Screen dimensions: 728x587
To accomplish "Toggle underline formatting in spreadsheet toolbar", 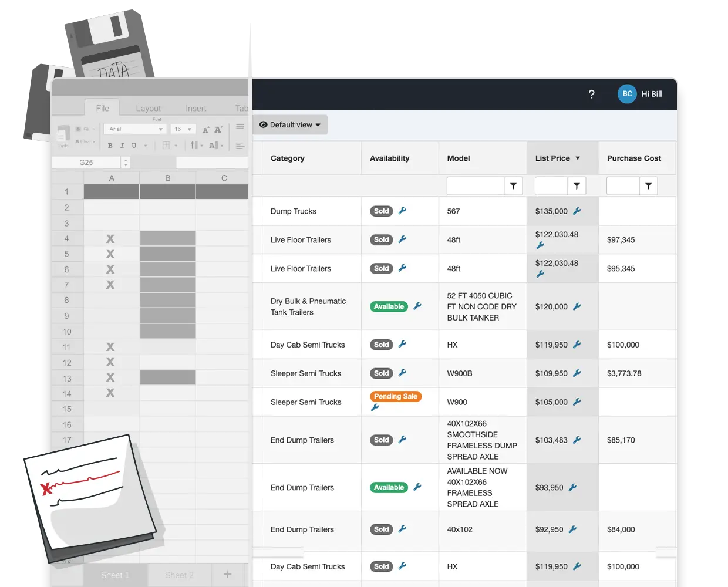I will click(134, 146).
